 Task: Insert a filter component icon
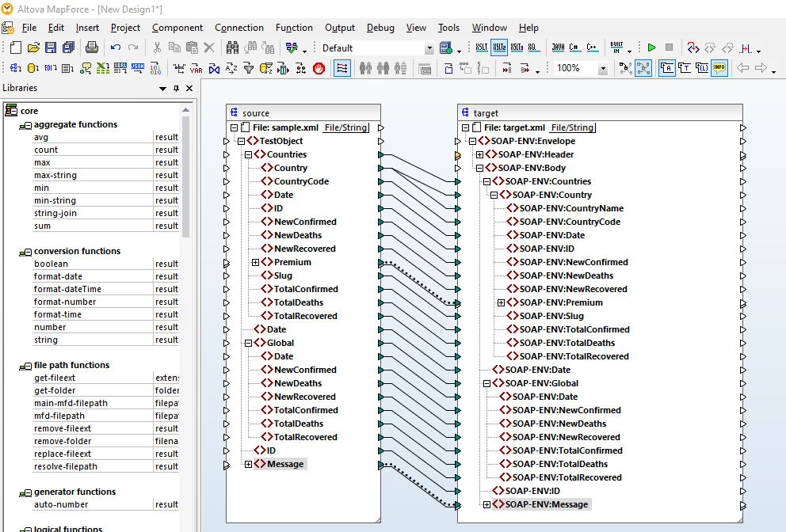pyautogui.click(x=248, y=69)
